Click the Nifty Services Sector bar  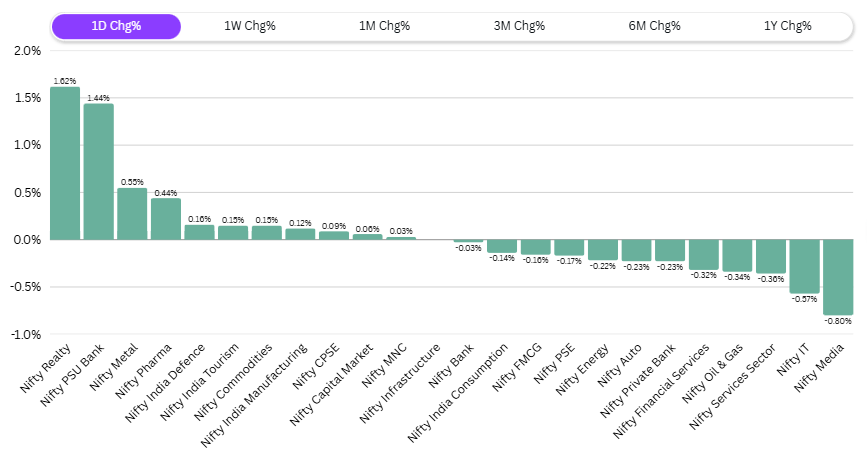pos(771,256)
